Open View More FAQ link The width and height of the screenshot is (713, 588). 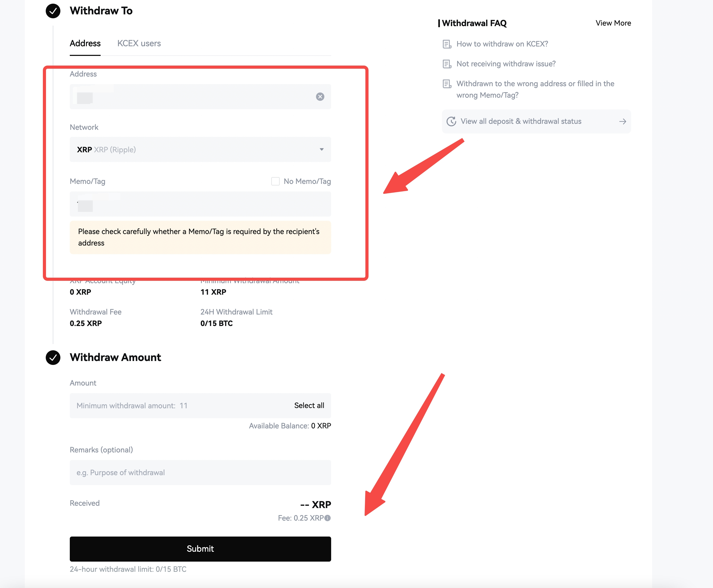[x=613, y=23]
